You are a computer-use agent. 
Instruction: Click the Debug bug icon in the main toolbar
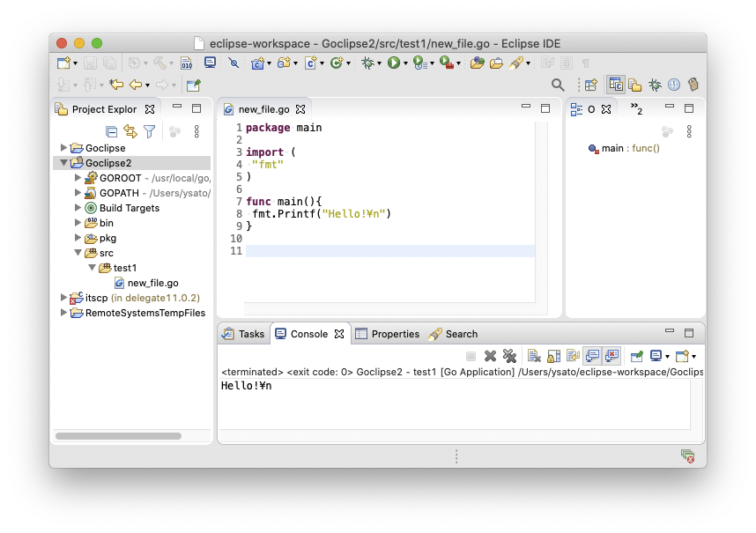(x=367, y=63)
